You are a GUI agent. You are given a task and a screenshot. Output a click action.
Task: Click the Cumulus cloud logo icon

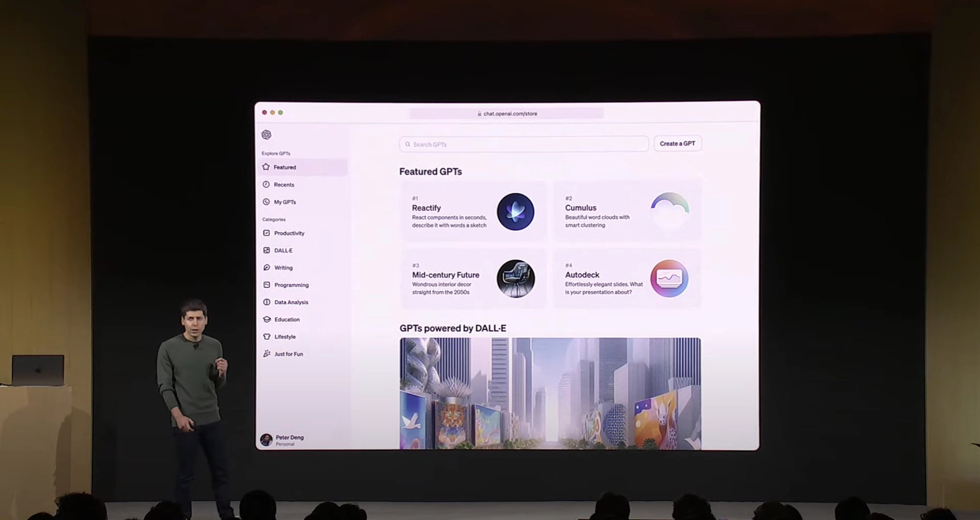(x=670, y=210)
